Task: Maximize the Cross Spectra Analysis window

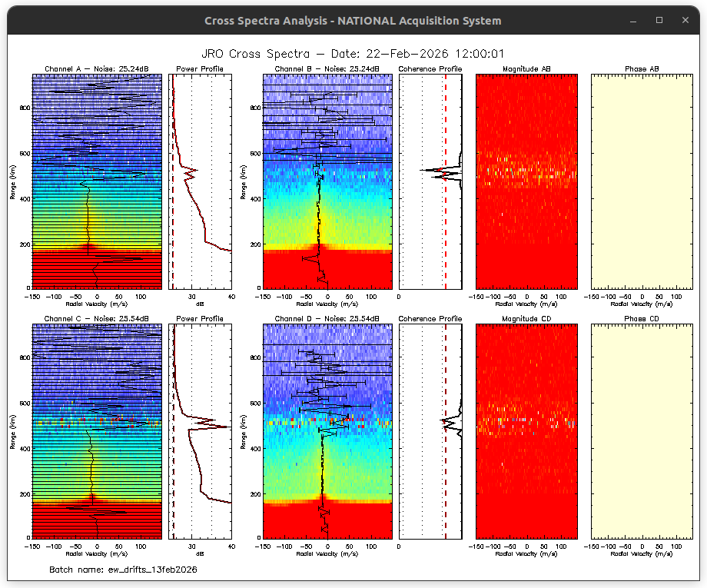Action: click(659, 20)
